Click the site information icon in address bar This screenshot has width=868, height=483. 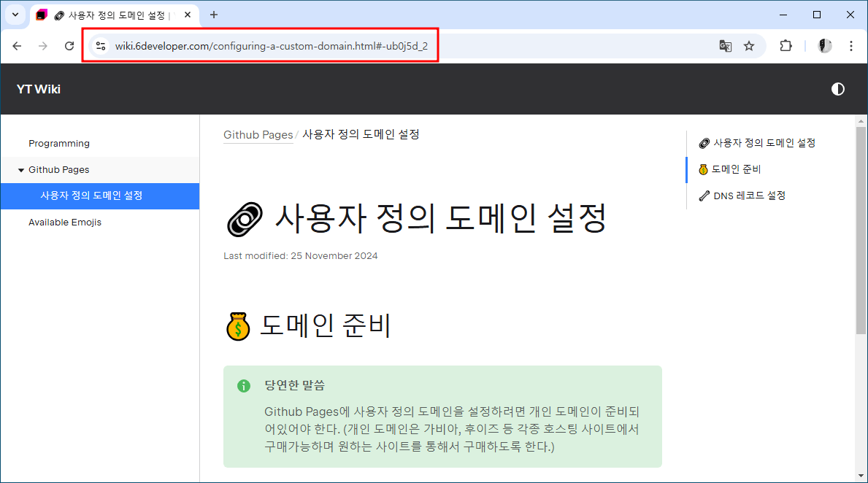[x=101, y=46]
